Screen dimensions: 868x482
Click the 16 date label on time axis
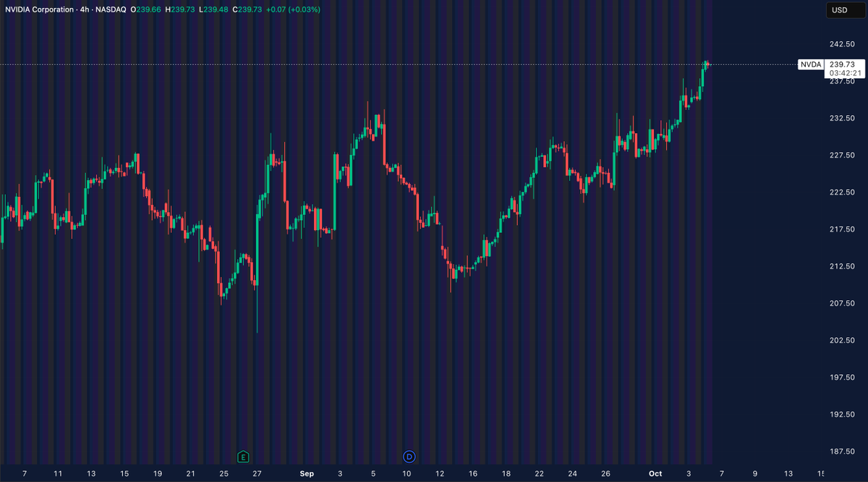pos(473,473)
